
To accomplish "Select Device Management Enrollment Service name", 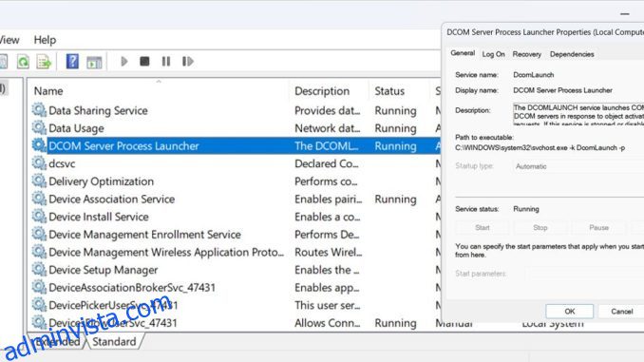I will (144, 235).
